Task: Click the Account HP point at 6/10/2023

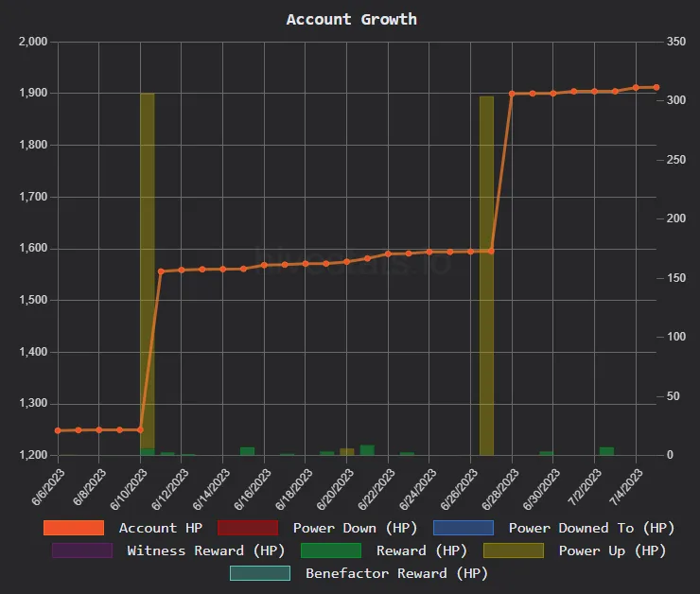Action: 140,429
